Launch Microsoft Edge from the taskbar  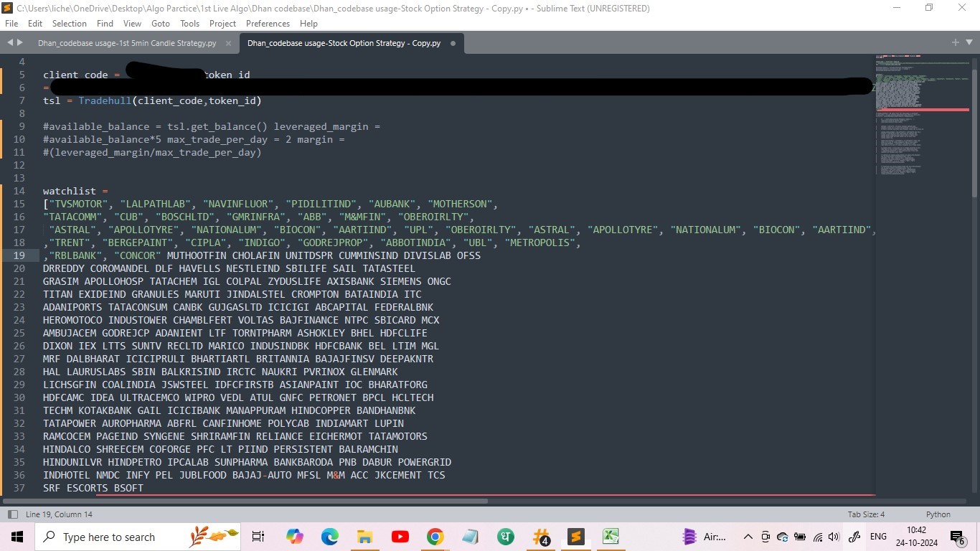point(329,537)
